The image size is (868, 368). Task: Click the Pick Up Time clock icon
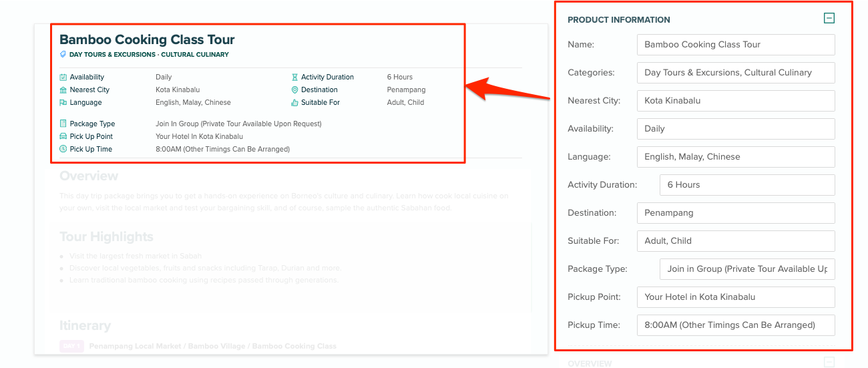[63, 149]
